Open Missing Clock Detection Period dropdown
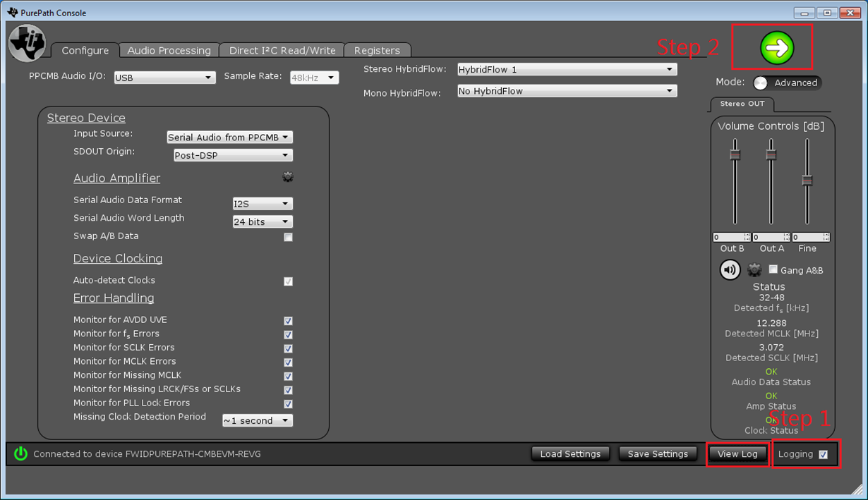Image resolution: width=868 pixels, height=500 pixels. tap(258, 420)
